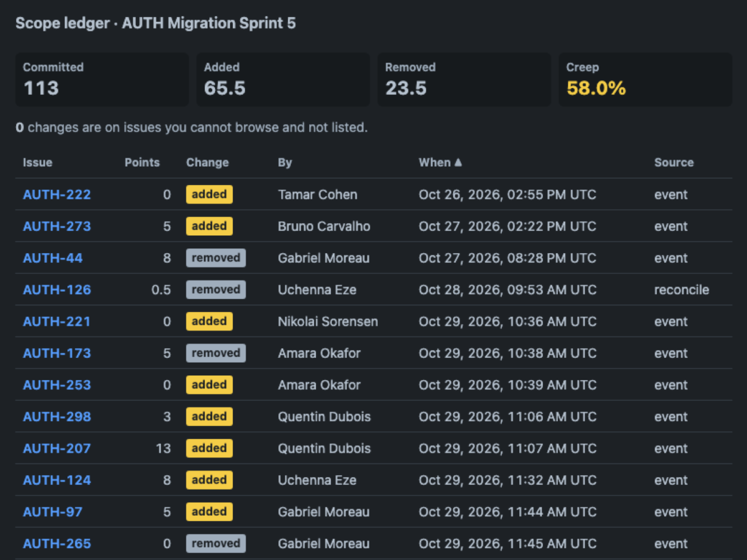Viewport: 747px width, 560px height.
Task: Click the removed badge on AUTH-126 row
Action: coord(216,290)
